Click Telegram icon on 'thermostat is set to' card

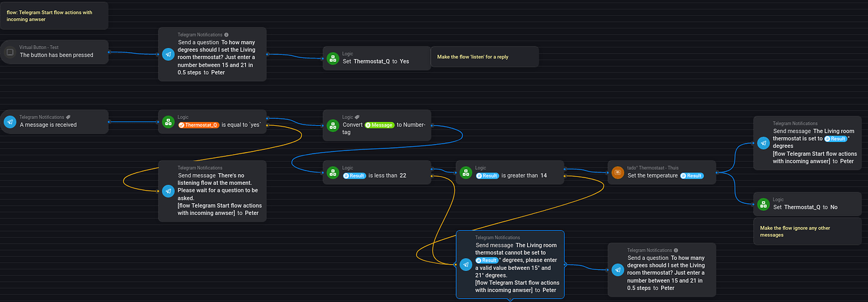pos(763,142)
